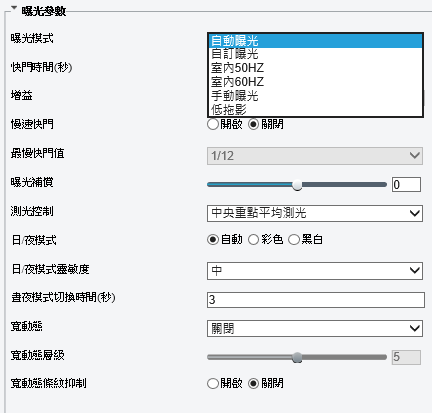This screenshot has height=413, width=432.
Task: Enable 寬動態條紋抑制 with 開啟 radio
Action: tap(213, 383)
